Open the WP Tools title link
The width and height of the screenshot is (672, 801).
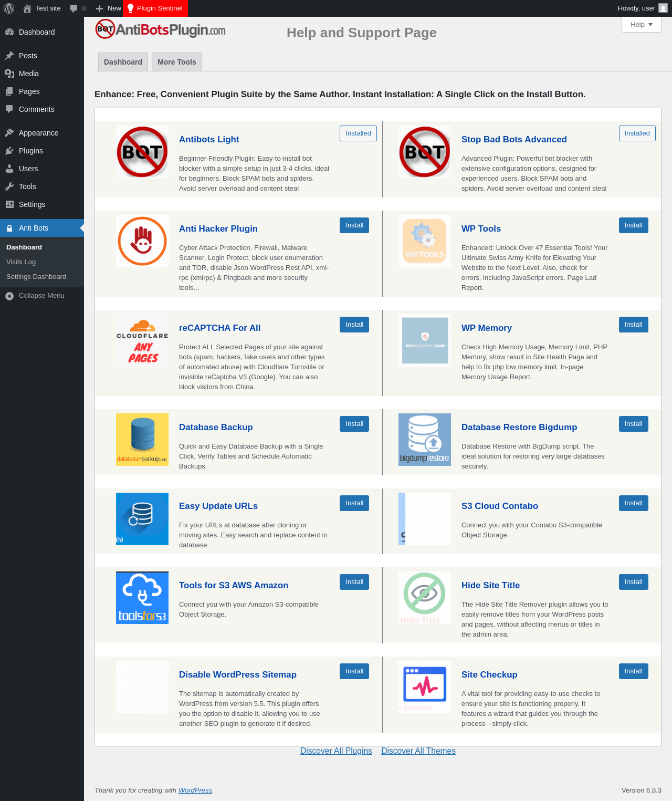481,228
